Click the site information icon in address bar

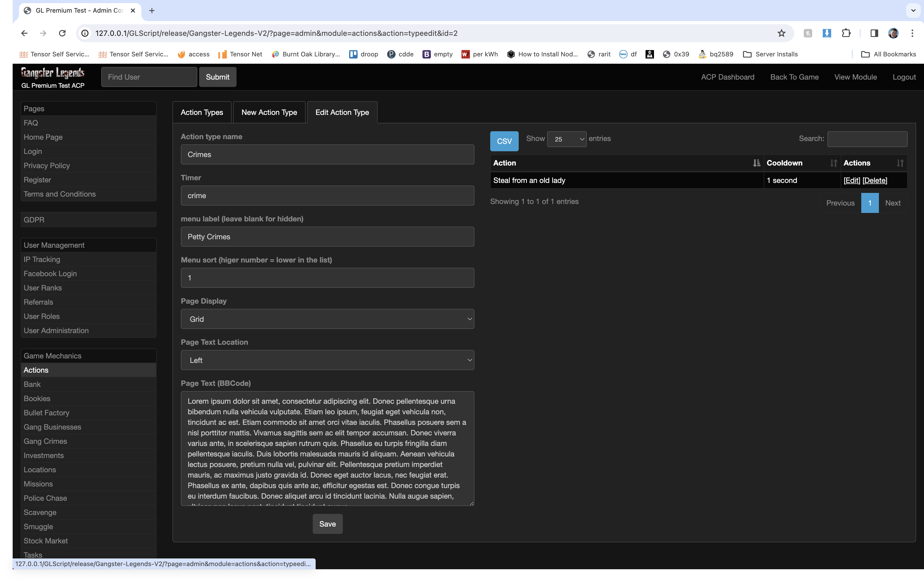[85, 33]
